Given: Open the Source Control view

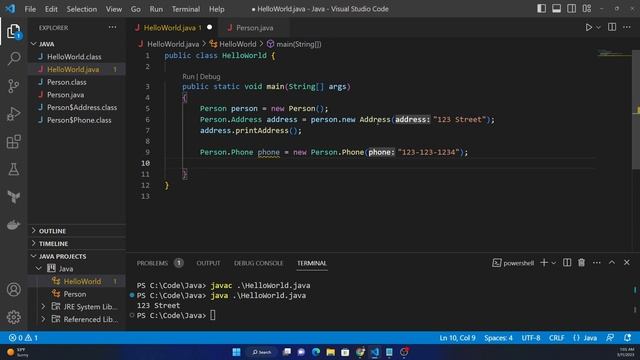Looking at the screenshot, I should 13,86.
